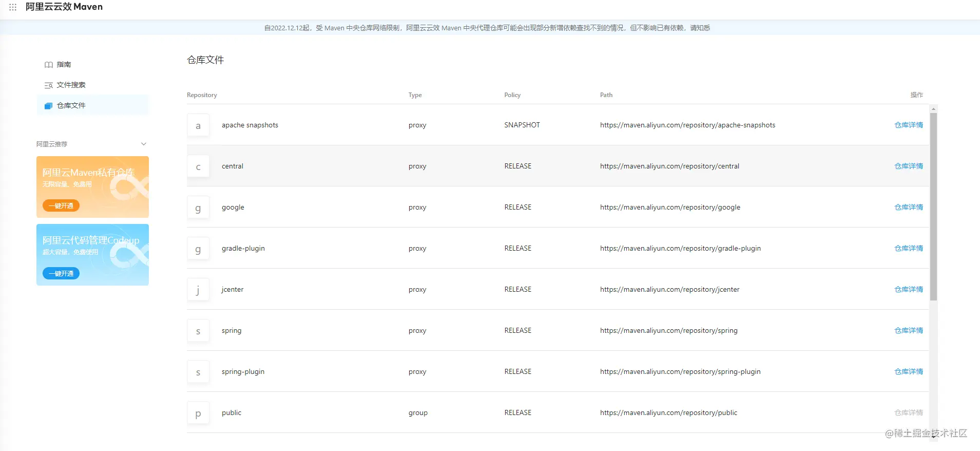
Task: Click the proxy type cell for central
Action: pyautogui.click(x=417, y=166)
